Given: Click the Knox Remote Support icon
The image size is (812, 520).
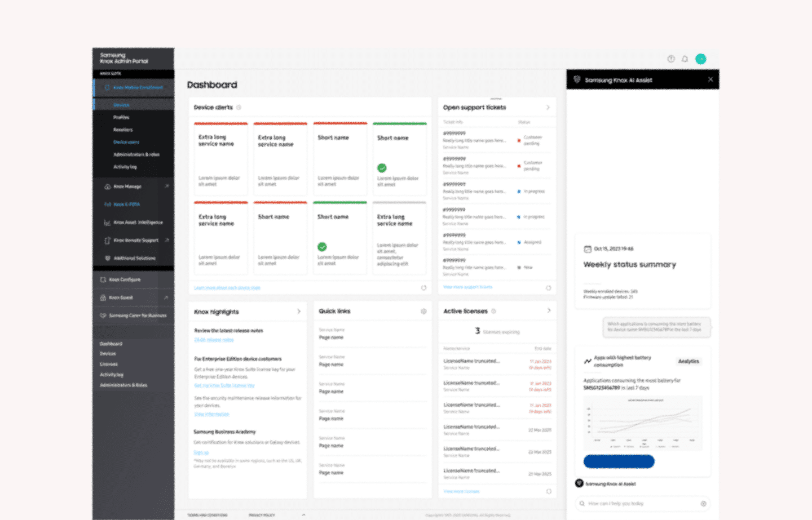Looking at the screenshot, I should [107, 241].
